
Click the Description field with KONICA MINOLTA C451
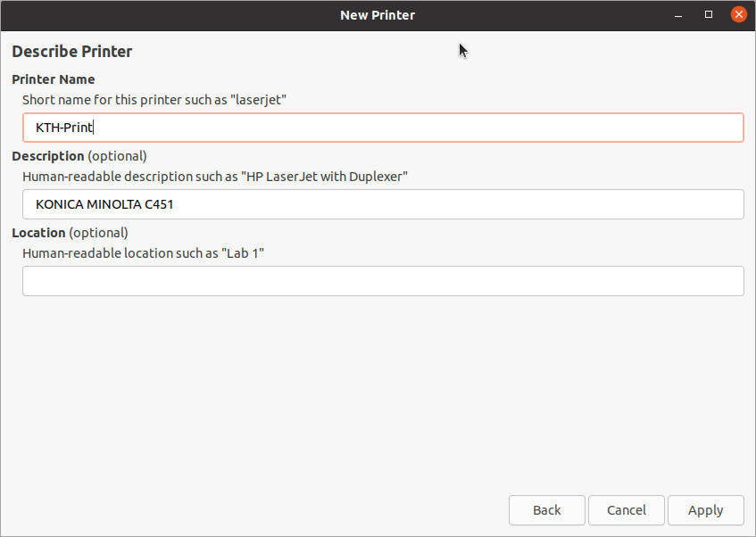(x=382, y=204)
